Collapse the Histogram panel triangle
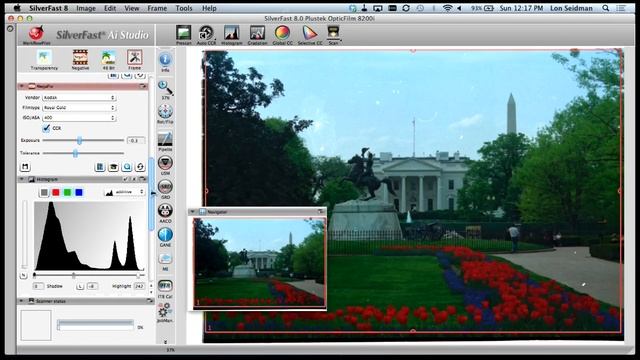 click(x=22, y=179)
